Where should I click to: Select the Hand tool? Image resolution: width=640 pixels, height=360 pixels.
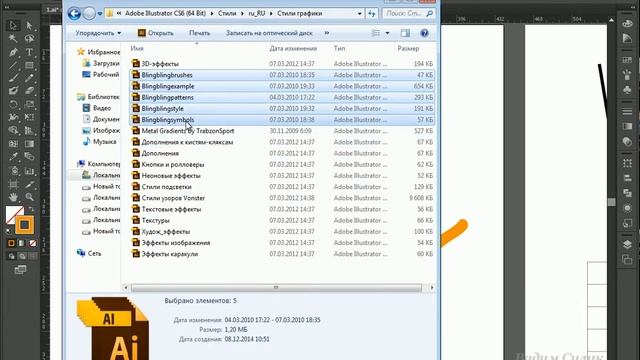(13, 197)
